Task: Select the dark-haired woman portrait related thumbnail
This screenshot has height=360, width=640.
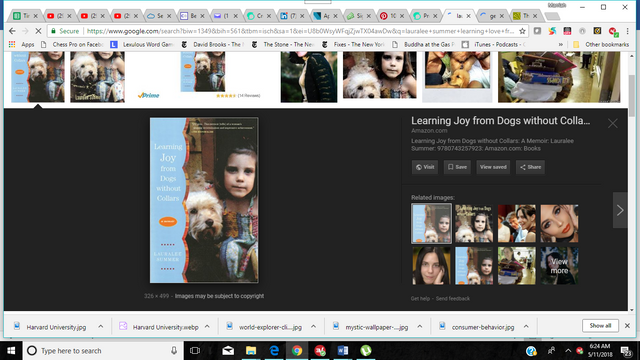Action: click(x=431, y=266)
